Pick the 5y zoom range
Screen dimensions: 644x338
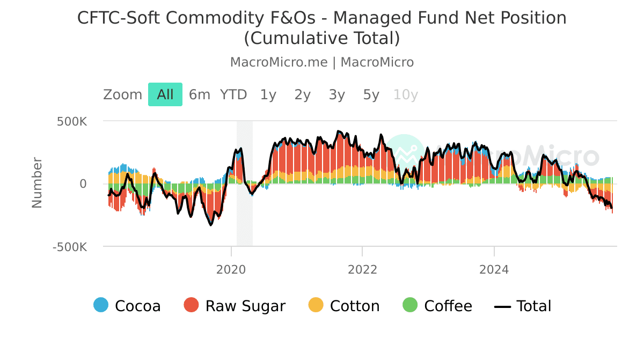tap(371, 94)
